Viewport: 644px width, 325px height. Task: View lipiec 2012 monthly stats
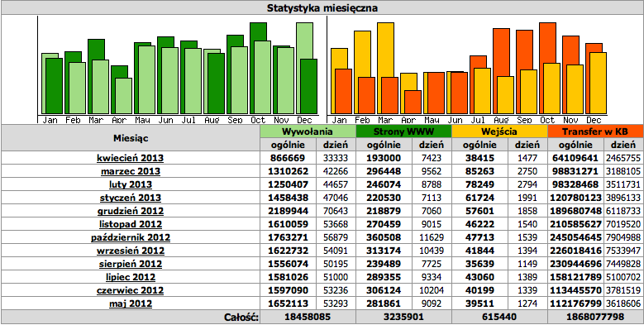(130, 277)
